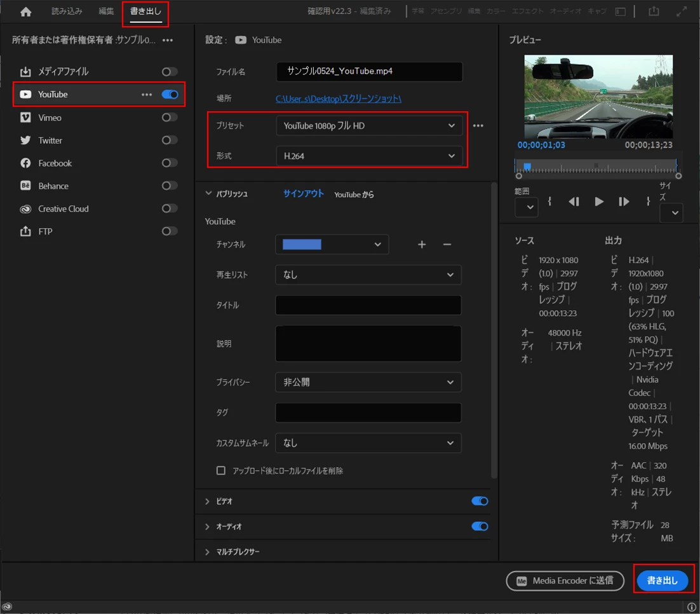Expand the マルチプレクサー section
Screen dimensions: 700x614
tap(207, 552)
